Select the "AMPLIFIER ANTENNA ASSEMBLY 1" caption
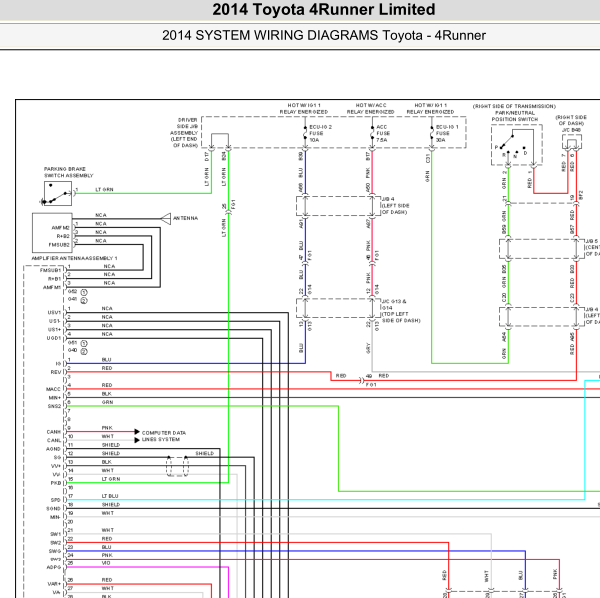 (x=74, y=258)
